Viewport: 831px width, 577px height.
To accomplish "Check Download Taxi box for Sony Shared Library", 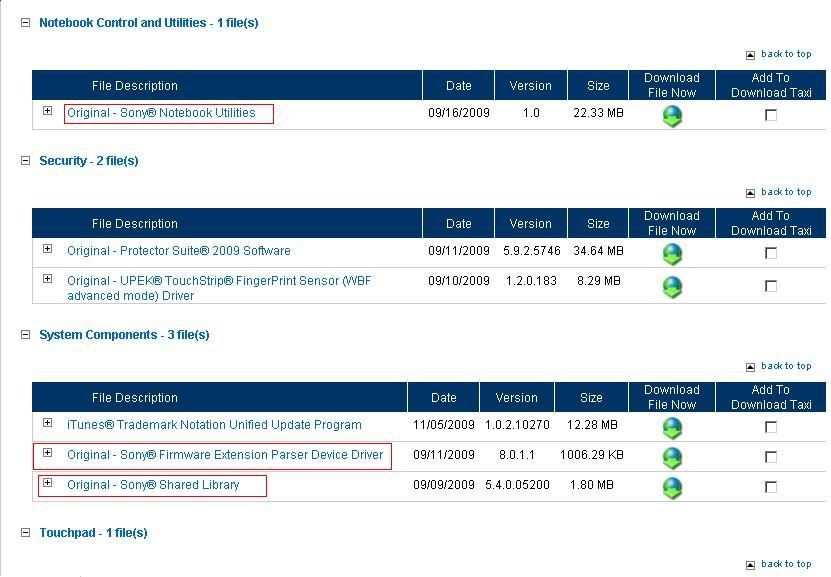I will (771, 486).
